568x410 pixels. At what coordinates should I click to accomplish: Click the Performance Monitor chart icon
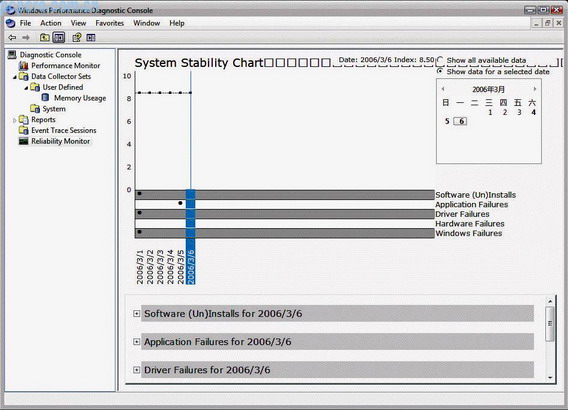point(24,66)
